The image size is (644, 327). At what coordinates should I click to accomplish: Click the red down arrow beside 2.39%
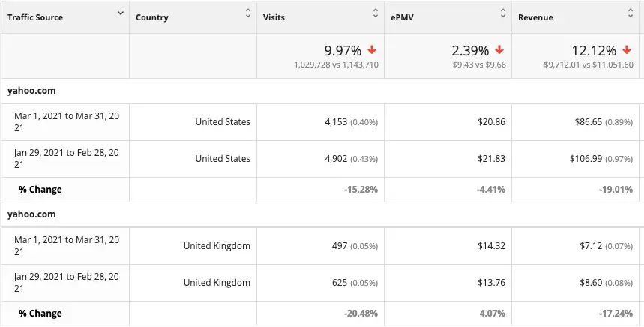coord(499,50)
